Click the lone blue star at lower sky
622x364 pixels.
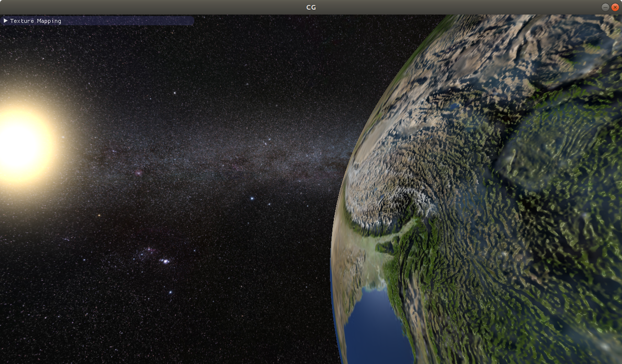pyautogui.click(x=170, y=292)
